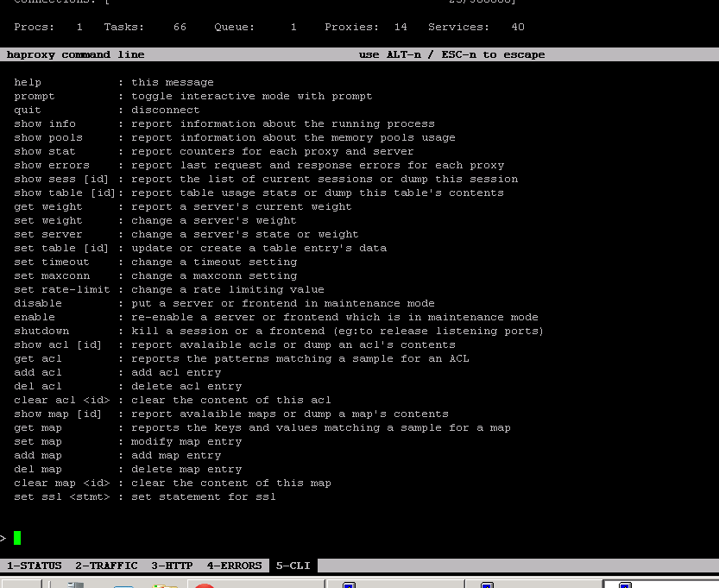Click the 'clear acl <id>' command row
This screenshot has width=719, height=588.
173,400
